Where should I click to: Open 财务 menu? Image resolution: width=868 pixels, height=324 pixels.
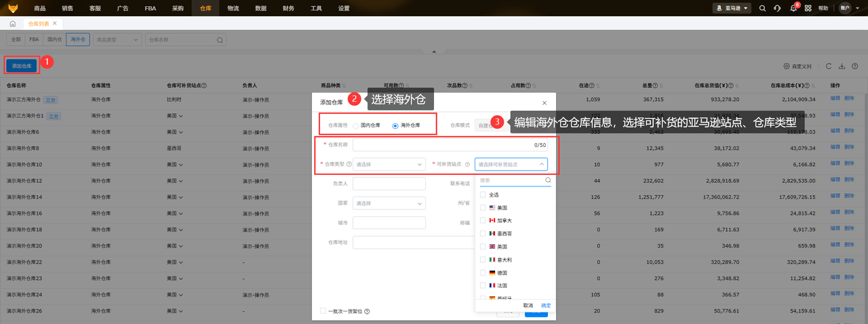click(x=289, y=8)
